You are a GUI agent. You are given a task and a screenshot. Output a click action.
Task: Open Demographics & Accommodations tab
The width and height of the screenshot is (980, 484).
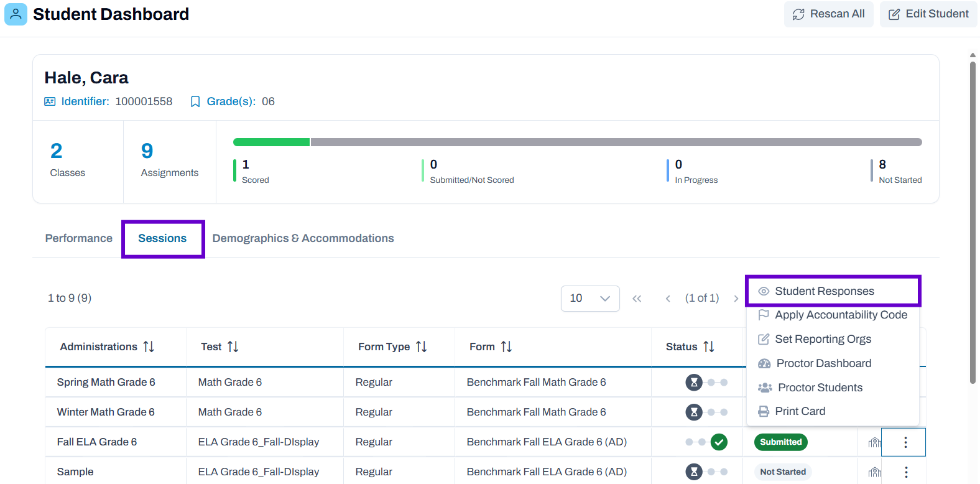(303, 238)
